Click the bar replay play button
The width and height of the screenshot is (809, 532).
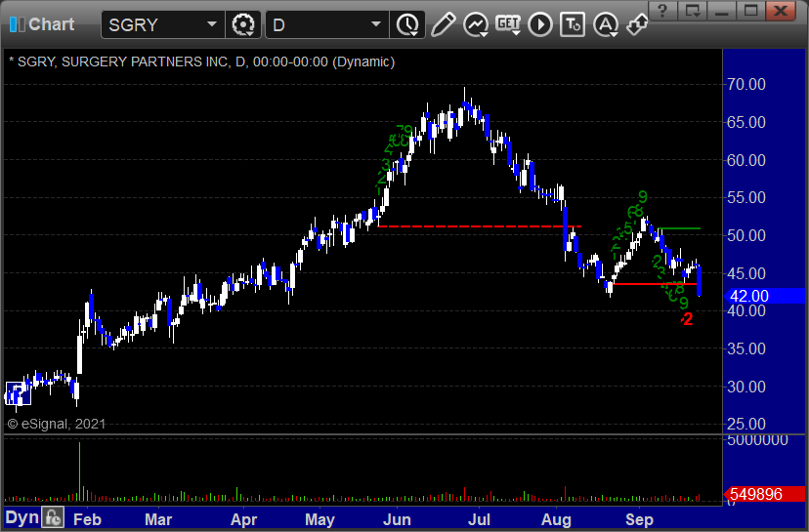(540, 24)
